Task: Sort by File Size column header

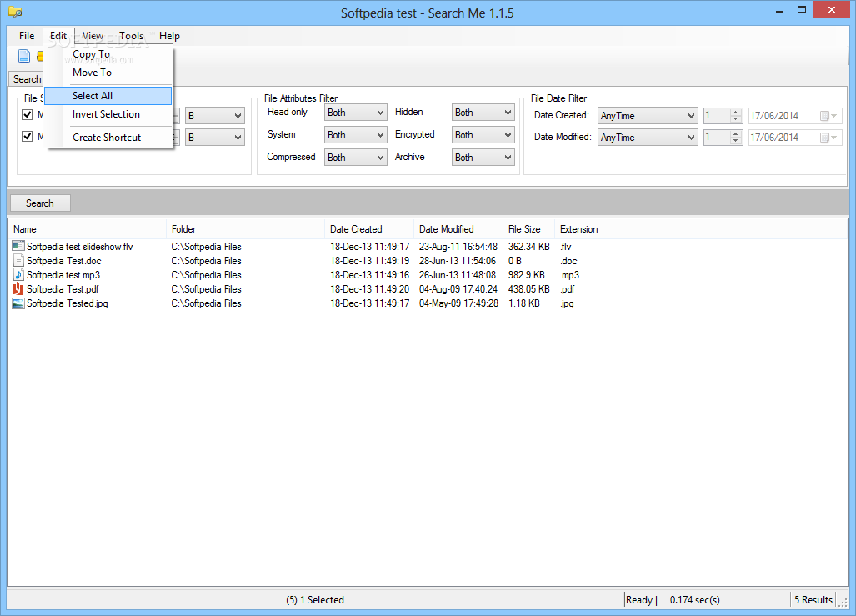Action: click(x=529, y=229)
